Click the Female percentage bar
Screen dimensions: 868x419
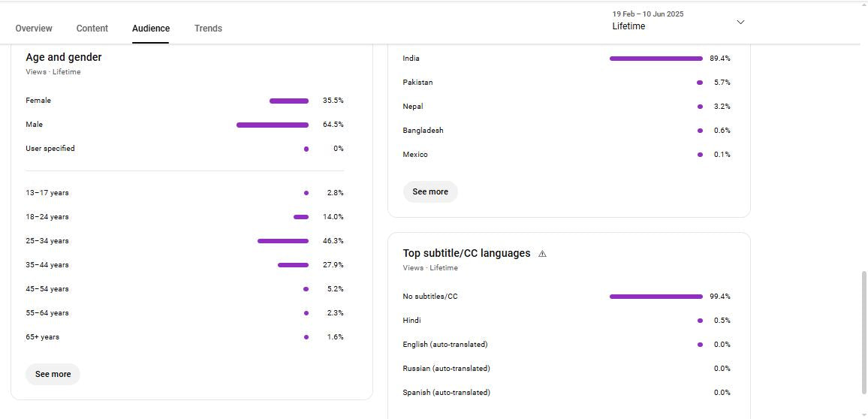(x=288, y=101)
